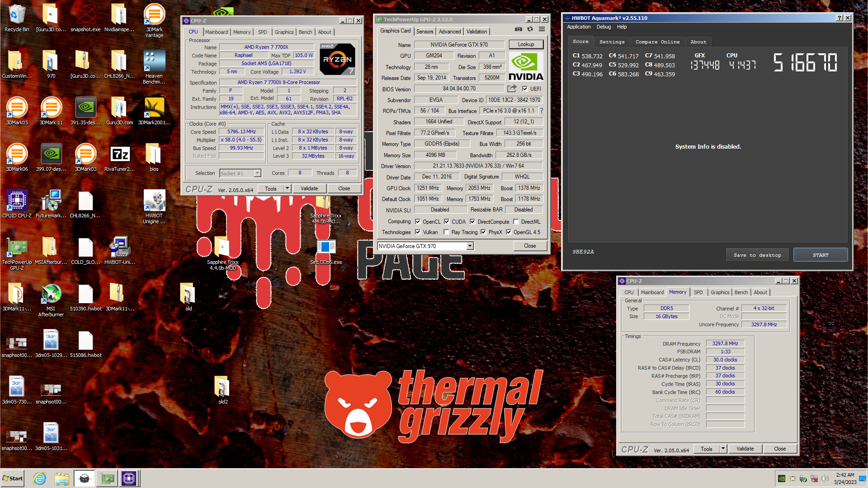Launch TechPowerUp GPU-Z desktop shortcut
This screenshot has height=488, width=868.
pos(17,253)
